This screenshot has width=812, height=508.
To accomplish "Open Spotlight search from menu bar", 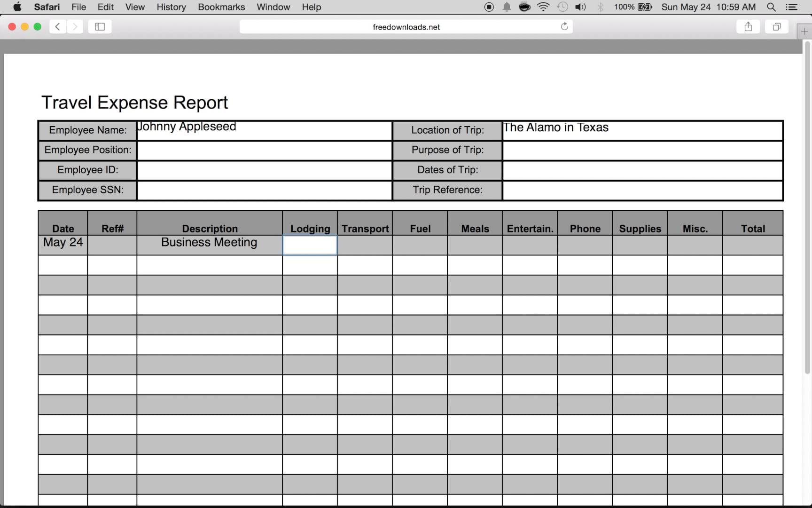I will (x=771, y=7).
